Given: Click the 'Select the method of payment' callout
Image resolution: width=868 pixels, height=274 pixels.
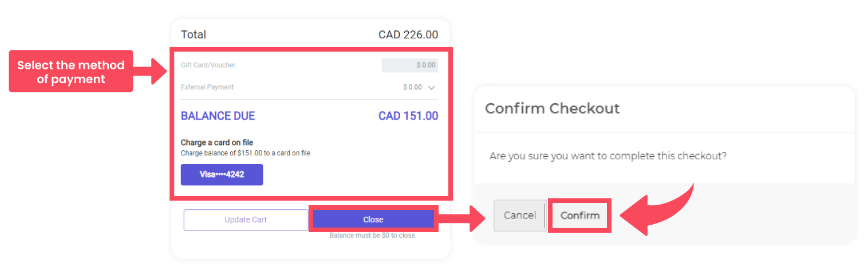Looking at the screenshot, I should [70, 72].
